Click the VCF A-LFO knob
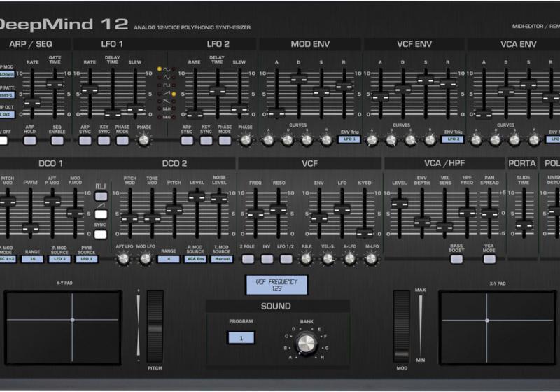This screenshot has width=560, height=392. pos(349,259)
